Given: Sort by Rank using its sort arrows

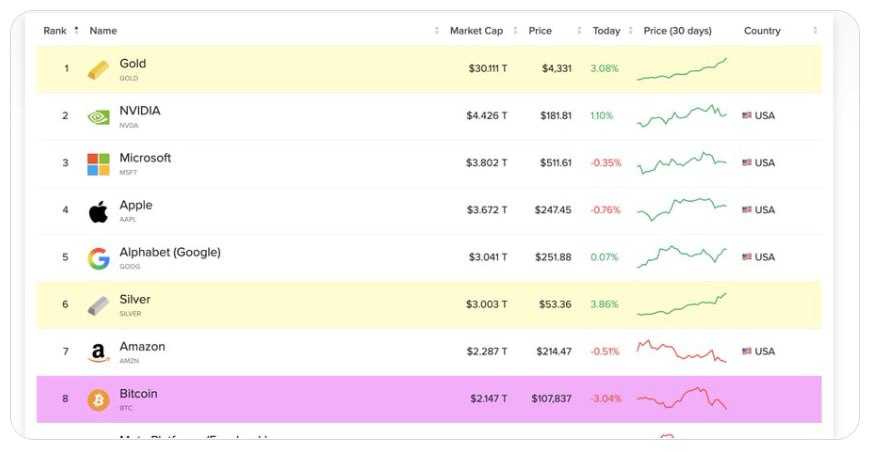Looking at the screenshot, I should tap(76, 30).
